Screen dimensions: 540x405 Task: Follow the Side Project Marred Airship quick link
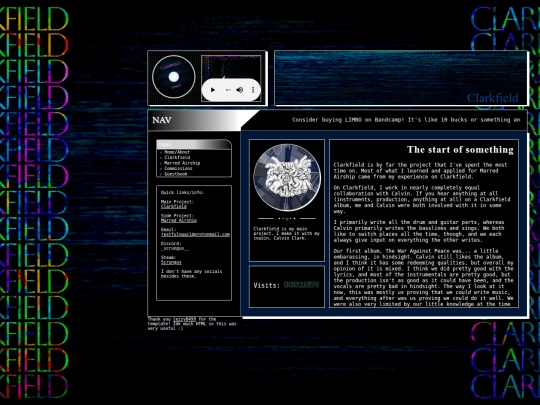179,220
